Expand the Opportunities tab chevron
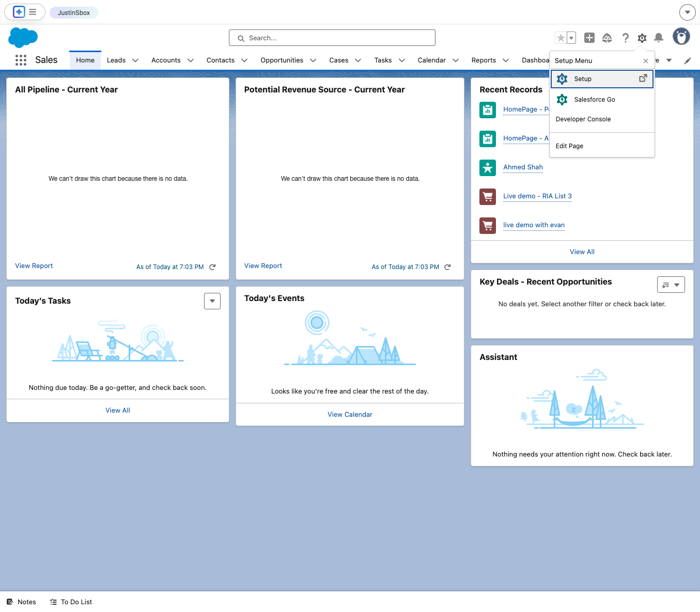This screenshot has width=700, height=612. (313, 60)
